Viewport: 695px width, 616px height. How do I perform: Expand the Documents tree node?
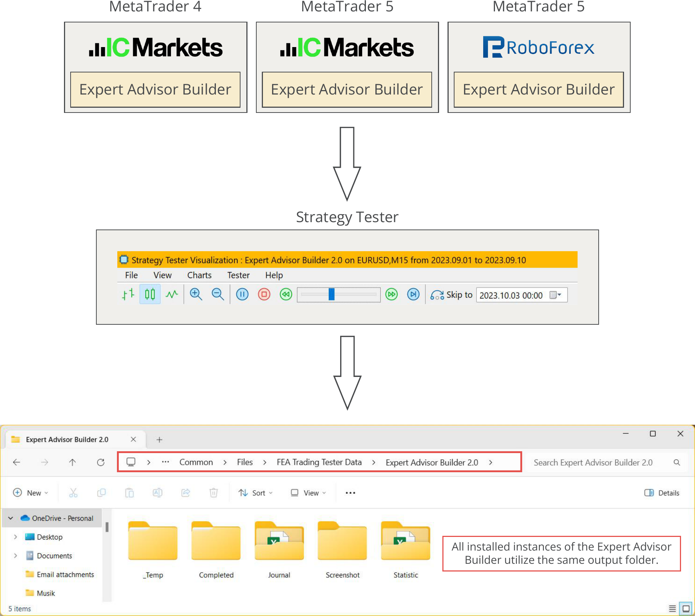15,556
